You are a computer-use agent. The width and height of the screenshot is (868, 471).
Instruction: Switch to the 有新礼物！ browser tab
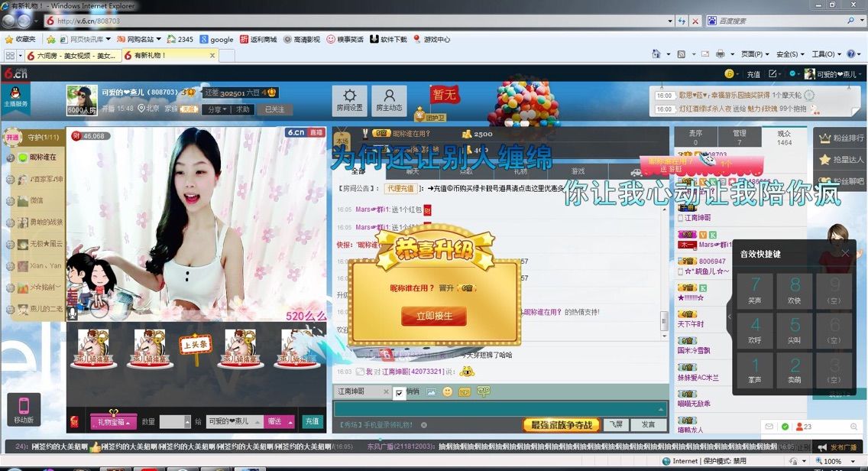(170, 55)
